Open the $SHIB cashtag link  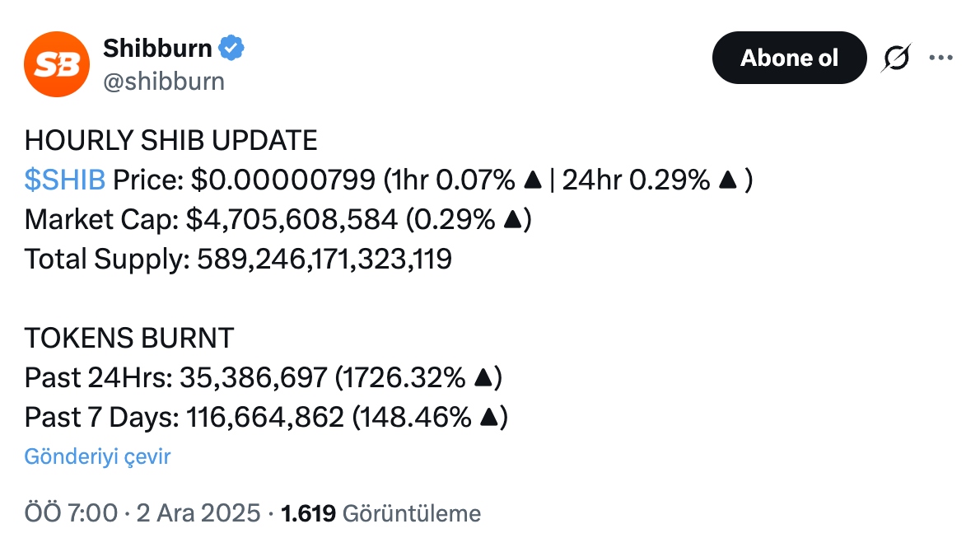coord(65,180)
